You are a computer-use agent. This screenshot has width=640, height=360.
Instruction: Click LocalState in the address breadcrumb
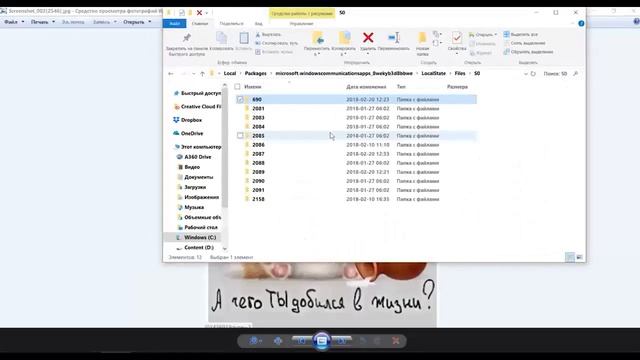(x=433, y=73)
